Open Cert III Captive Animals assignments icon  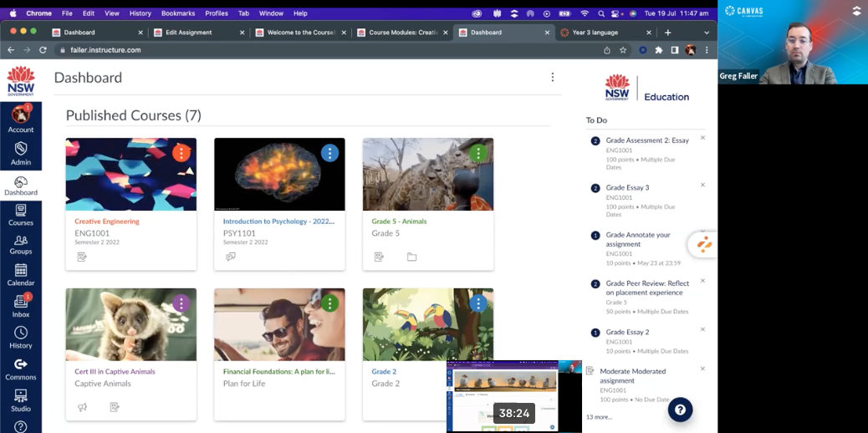click(115, 407)
